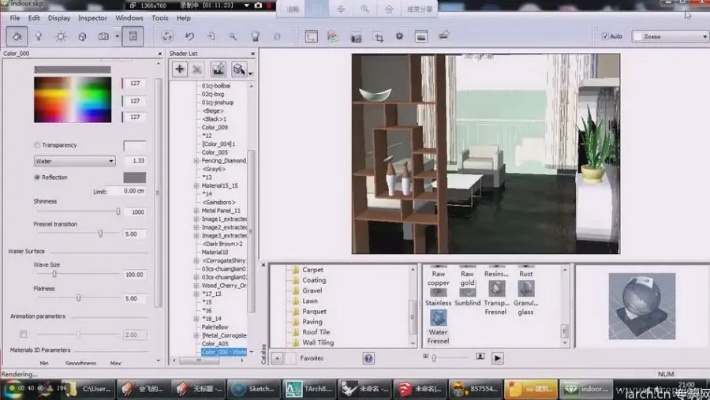Select the Transparency radio button
Screen dimensions: 710x400
pos(38,145)
